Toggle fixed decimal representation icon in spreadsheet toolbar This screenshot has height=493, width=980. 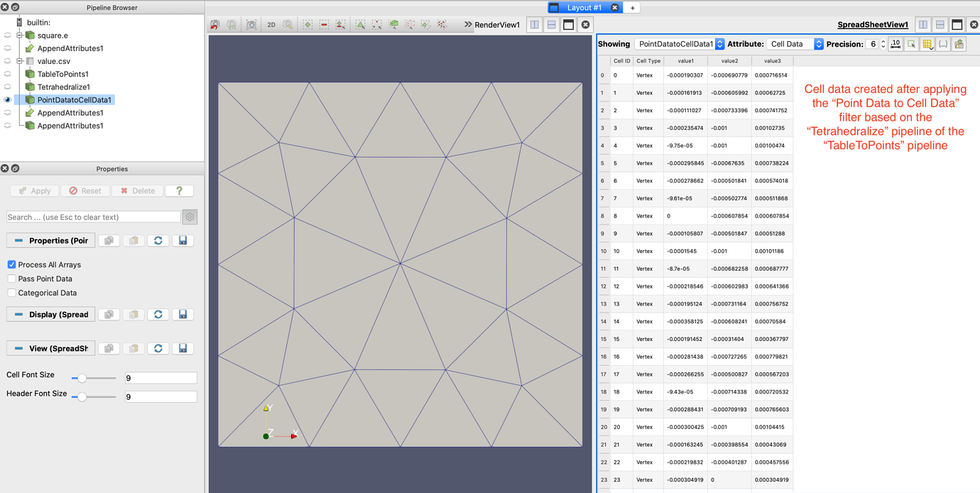pyautogui.click(x=895, y=44)
